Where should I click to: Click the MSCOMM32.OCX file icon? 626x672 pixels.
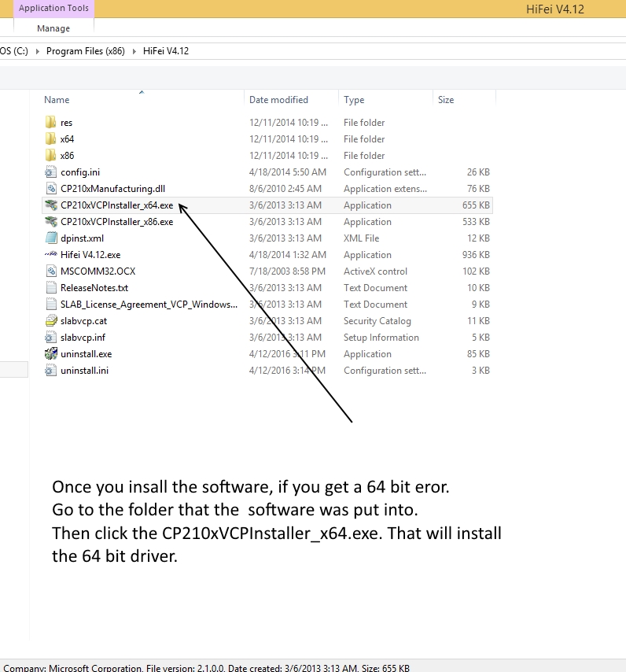pyautogui.click(x=50, y=271)
